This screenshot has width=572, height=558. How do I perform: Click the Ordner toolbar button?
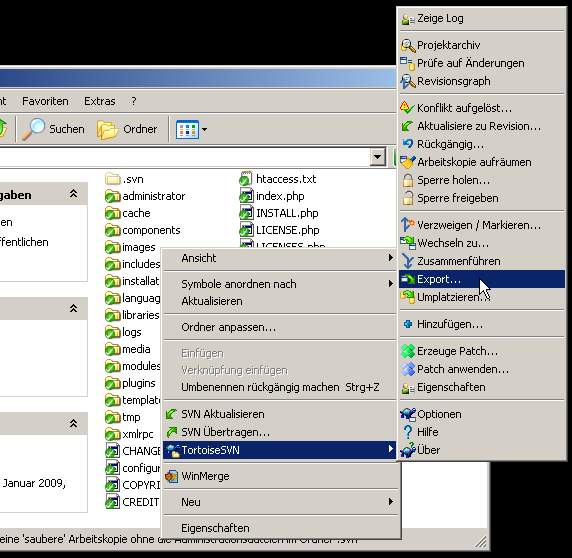click(127, 129)
